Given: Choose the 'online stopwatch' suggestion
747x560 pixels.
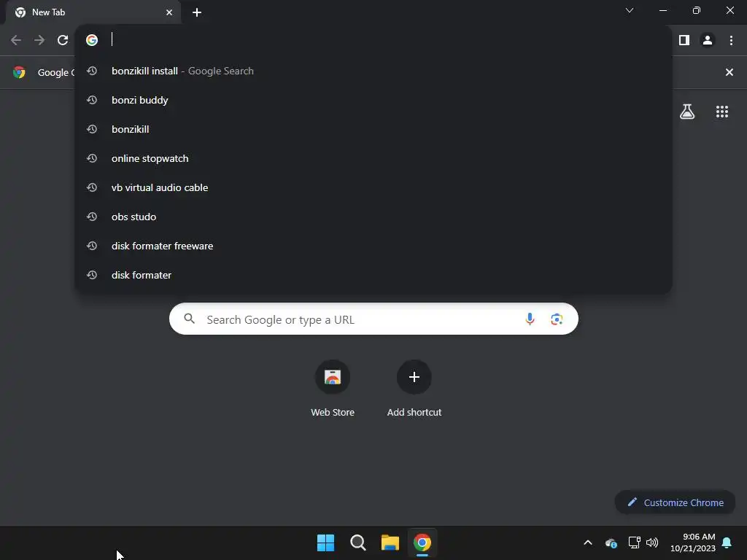Looking at the screenshot, I should [x=373, y=158].
